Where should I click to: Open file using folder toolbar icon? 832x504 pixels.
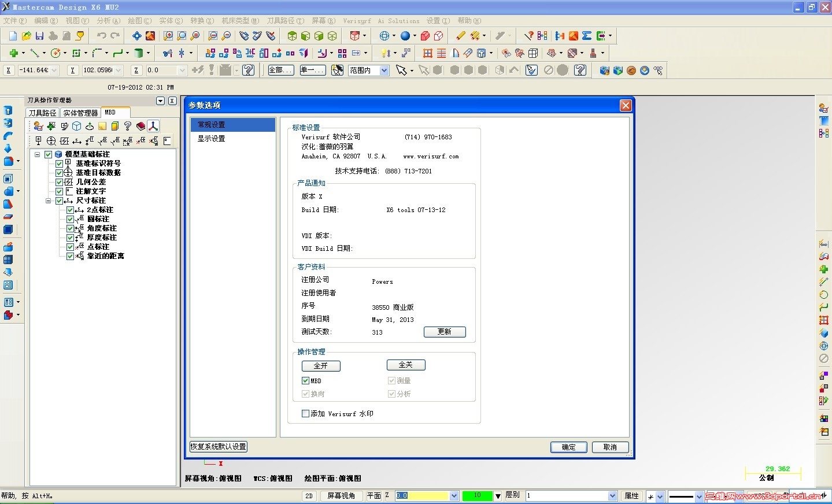click(x=26, y=36)
